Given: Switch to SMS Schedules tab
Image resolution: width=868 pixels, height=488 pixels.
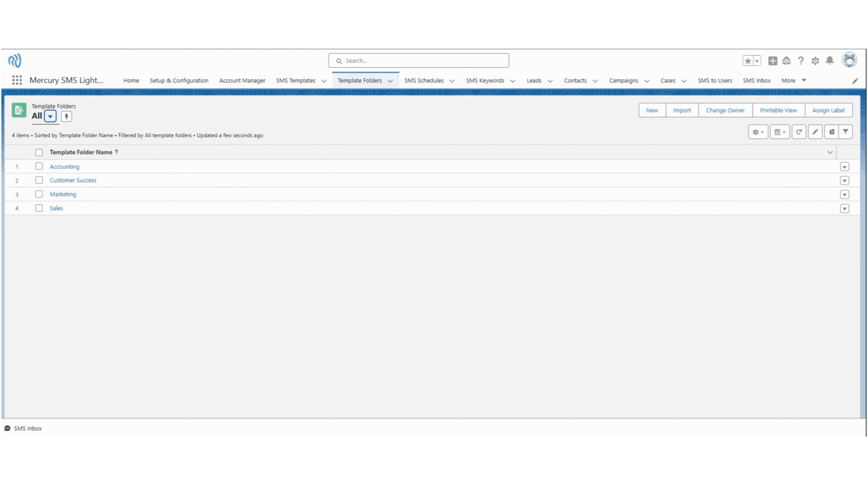Looking at the screenshot, I should pyautogui.click(x=424, y=80).
